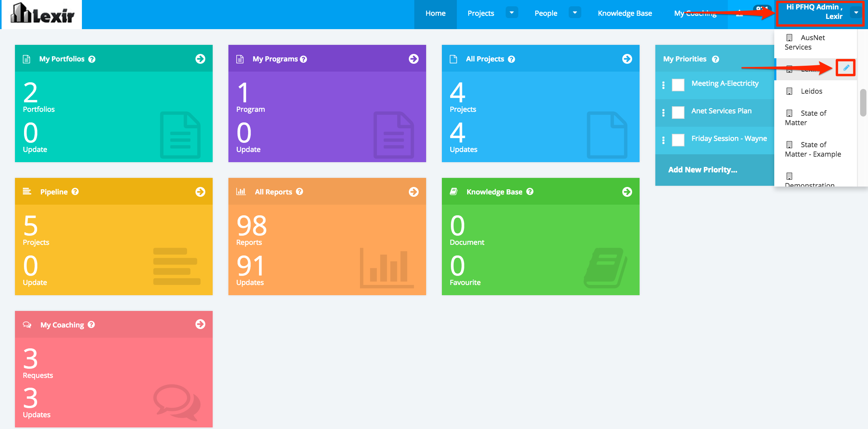
Task: Expand the Projects menu dropdown arrow
Action: (512, 13)
